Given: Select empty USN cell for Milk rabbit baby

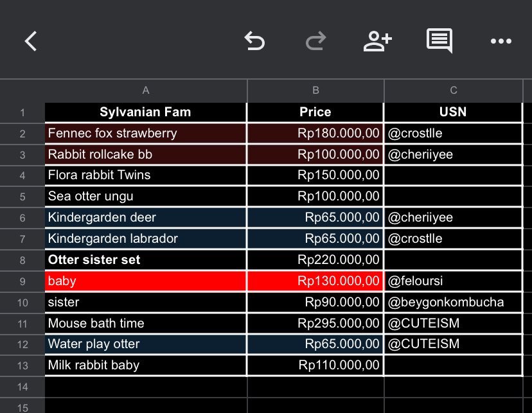Looking at the screenshot, I should pyautogui.click(x=453, y=365).
